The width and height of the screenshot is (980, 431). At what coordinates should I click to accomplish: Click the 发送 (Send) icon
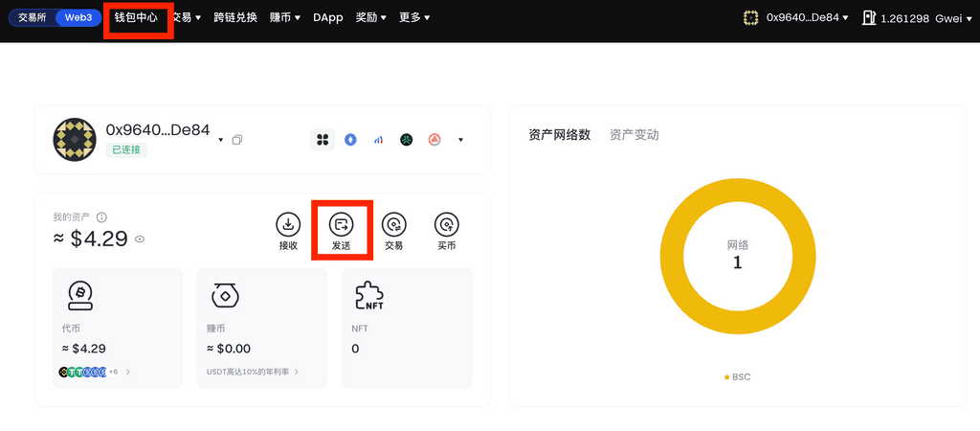[x=342, y=225]
